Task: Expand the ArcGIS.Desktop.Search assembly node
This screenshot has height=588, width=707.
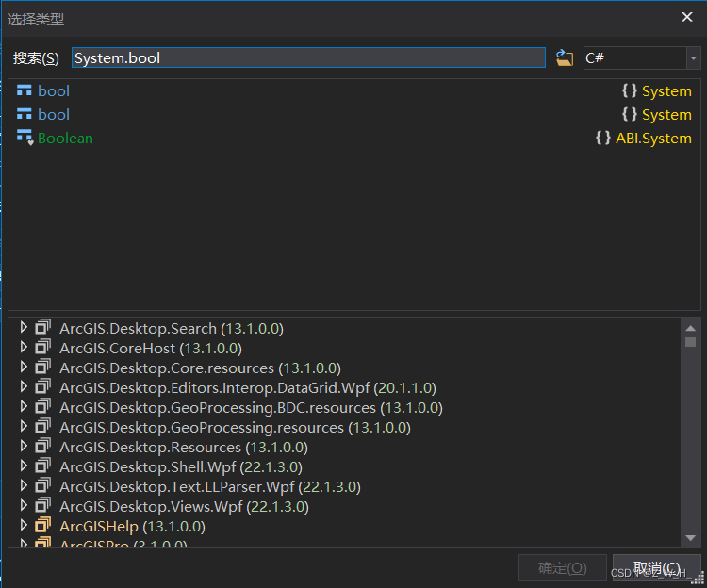Action: (24, 327)
